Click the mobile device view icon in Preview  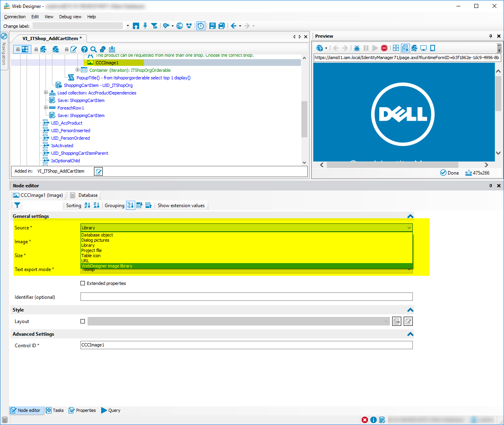point(433,48)
